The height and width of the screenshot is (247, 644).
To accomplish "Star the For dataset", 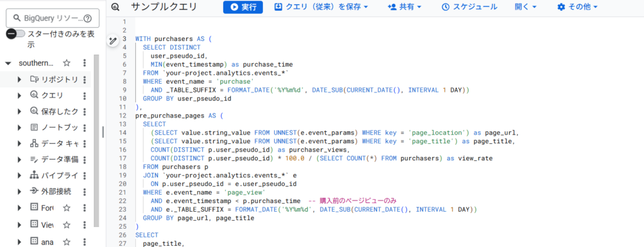I will [x=67, y=208].
